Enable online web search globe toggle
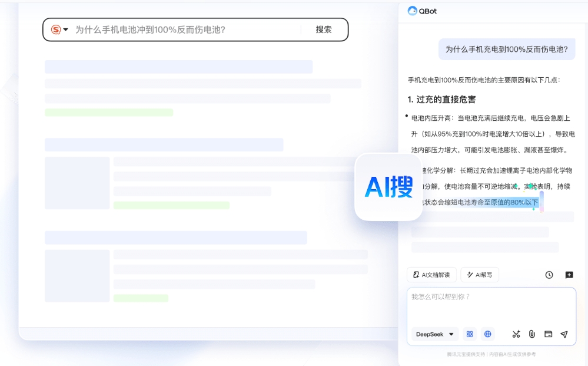This screenshot has height=366, width=588. coord(487,334)
